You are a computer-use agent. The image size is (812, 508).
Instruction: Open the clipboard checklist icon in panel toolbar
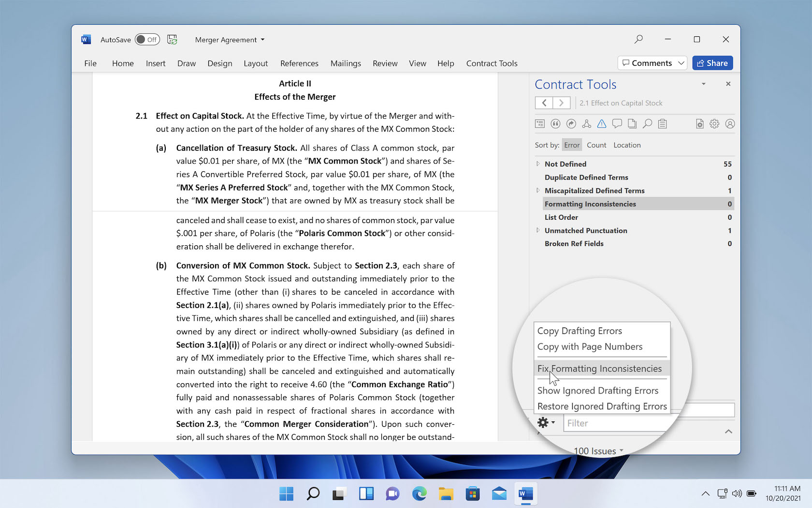[x=663, y=124]
